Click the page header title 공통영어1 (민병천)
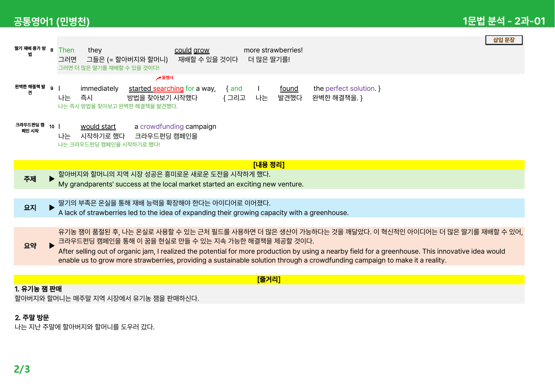555x392 pixels. click(x=52, y=21)
